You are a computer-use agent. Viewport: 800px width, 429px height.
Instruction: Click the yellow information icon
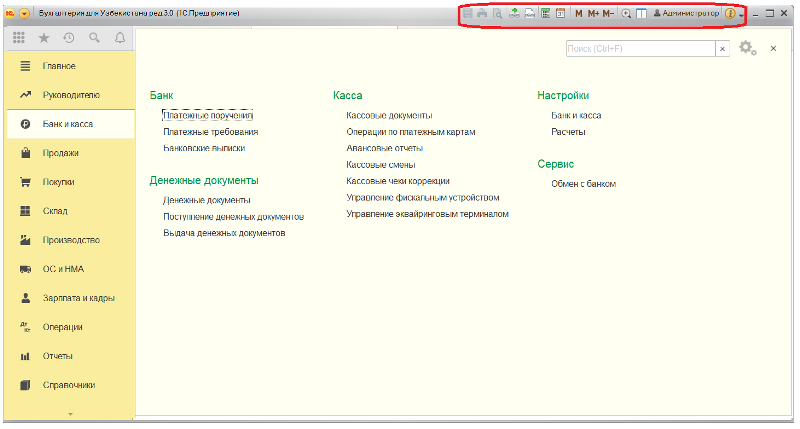[730, 14]
